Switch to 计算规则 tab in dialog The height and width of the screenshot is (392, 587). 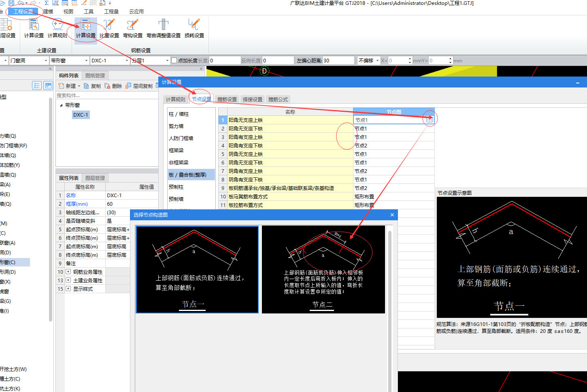[175, 99]
